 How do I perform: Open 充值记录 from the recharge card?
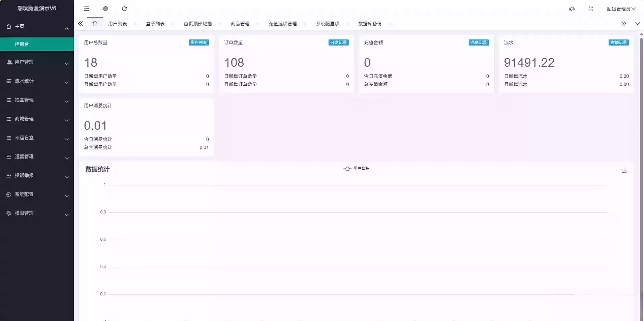click(x=479, y=42)
